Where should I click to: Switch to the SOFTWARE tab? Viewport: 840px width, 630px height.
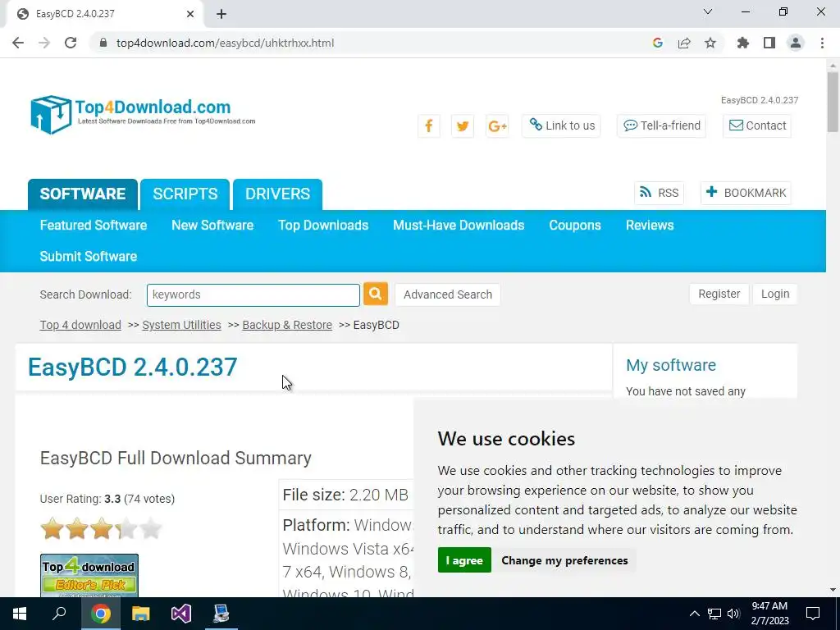tap(83, 194)
